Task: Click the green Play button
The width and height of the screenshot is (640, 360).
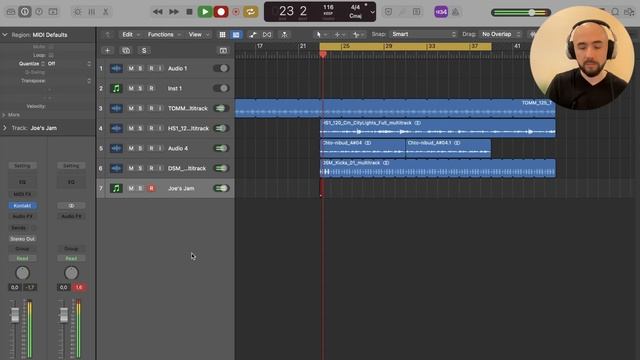Action: (205, 12)
